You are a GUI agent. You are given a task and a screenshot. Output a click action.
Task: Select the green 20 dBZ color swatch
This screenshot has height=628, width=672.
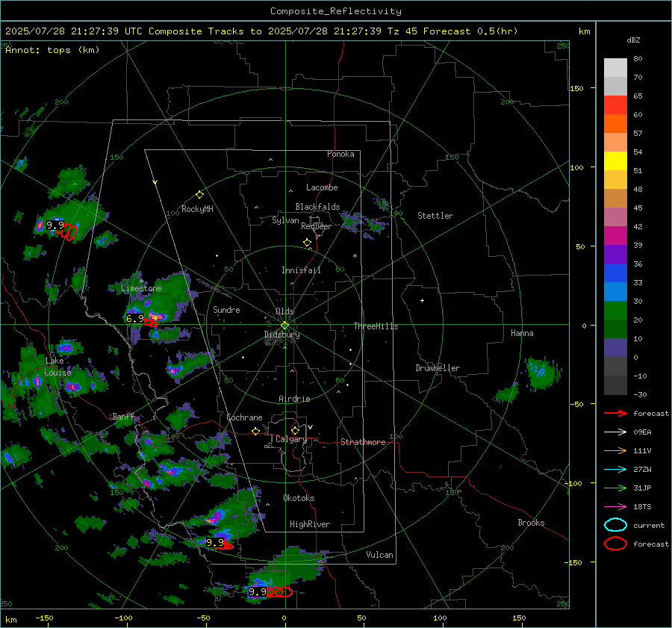click(x=615, y=311)
